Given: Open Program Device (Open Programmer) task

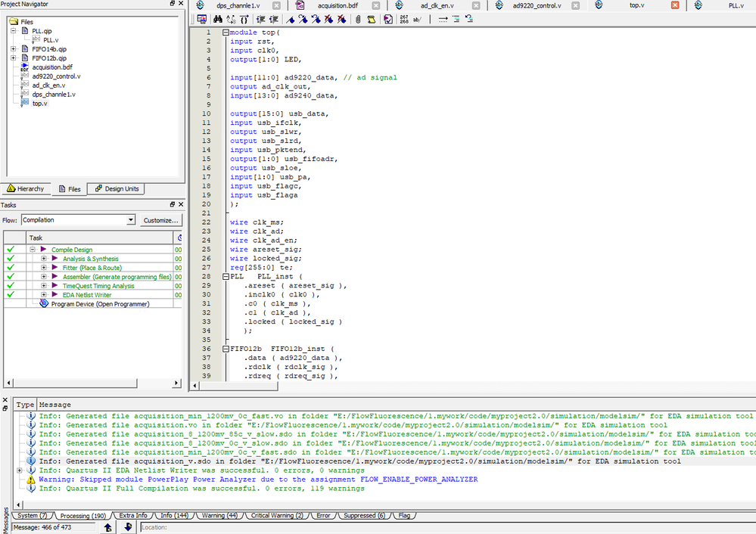Looking at the screenshot, I should [x=100, y=304].
